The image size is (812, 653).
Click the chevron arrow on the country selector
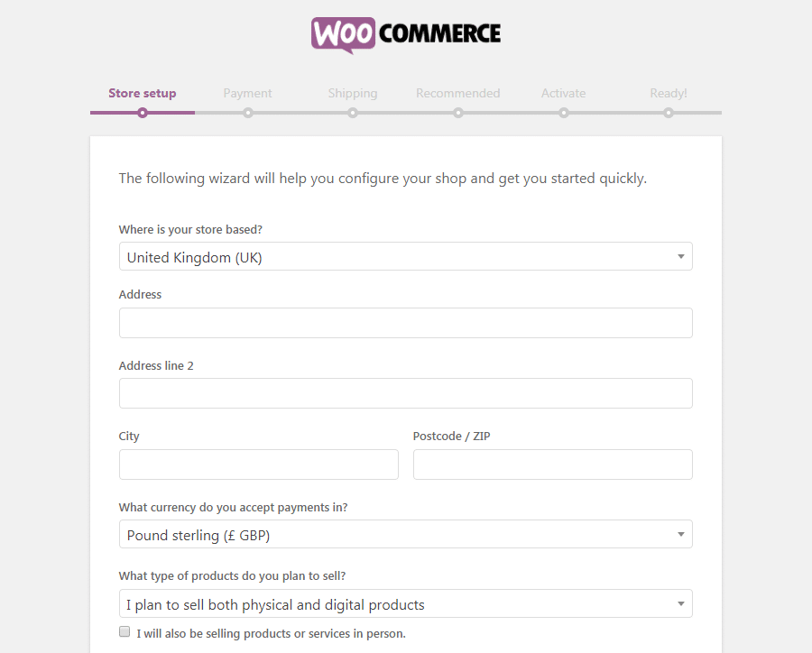681,256
